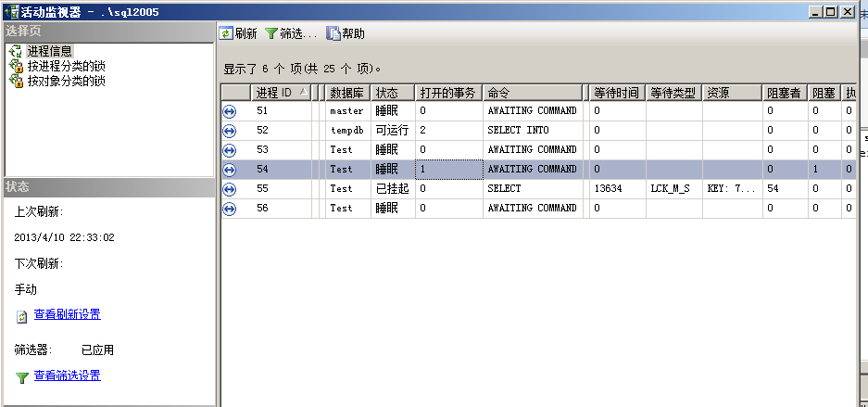Click open transactions cell of process 54

(449, 169)
